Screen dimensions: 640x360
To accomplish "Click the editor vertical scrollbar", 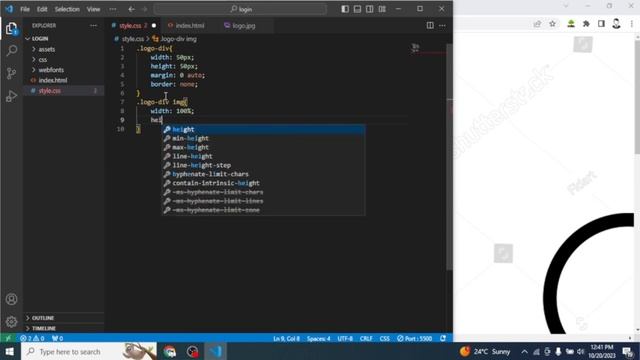I will pos(449,157).
